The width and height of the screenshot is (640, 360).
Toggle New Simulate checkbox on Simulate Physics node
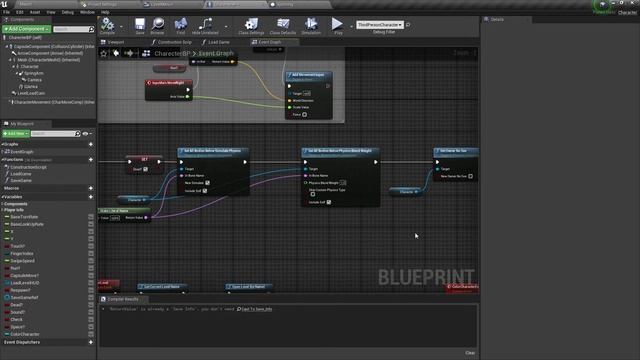point(207,183)
